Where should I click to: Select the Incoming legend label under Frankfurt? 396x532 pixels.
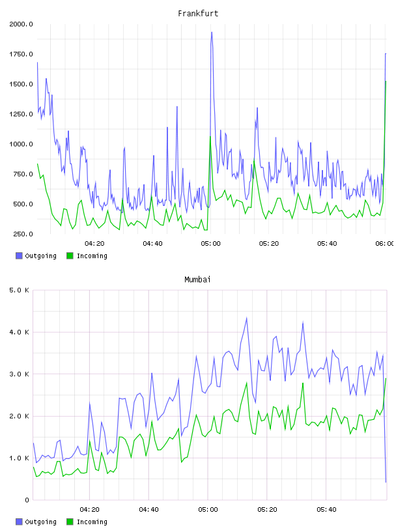tap(92, 256)
